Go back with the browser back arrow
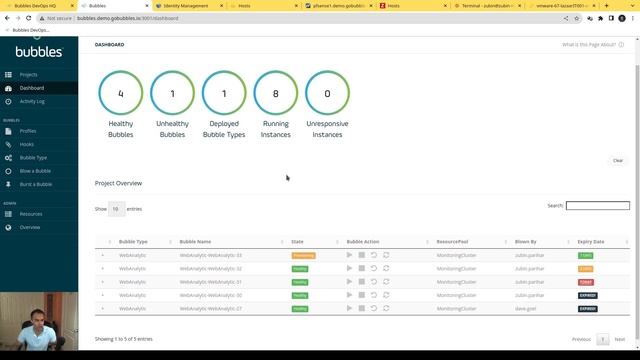The image size is (640, 360). tap(7, 18)
